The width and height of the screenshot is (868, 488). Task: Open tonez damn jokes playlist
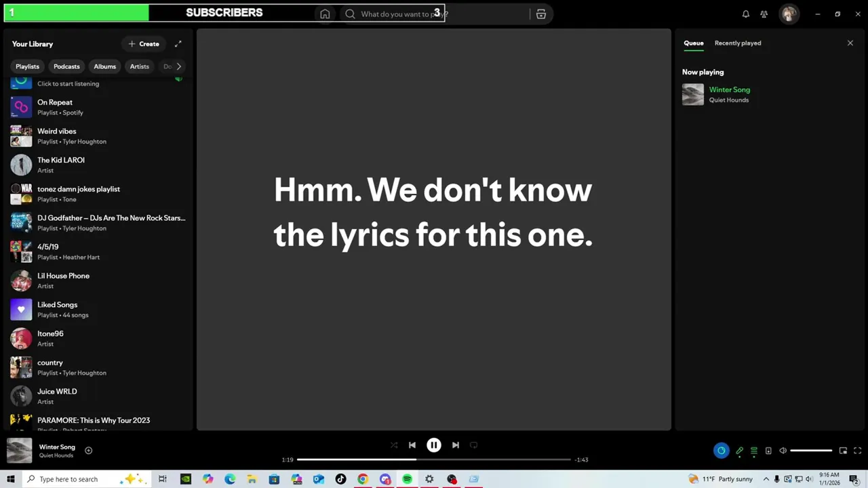coord(98,194)
